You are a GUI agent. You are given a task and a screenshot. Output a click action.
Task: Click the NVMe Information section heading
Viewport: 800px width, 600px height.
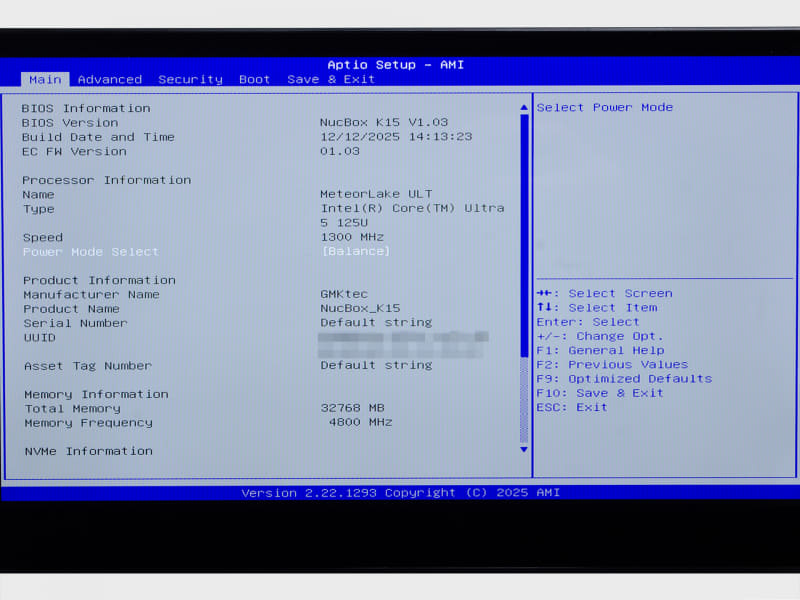87,450
